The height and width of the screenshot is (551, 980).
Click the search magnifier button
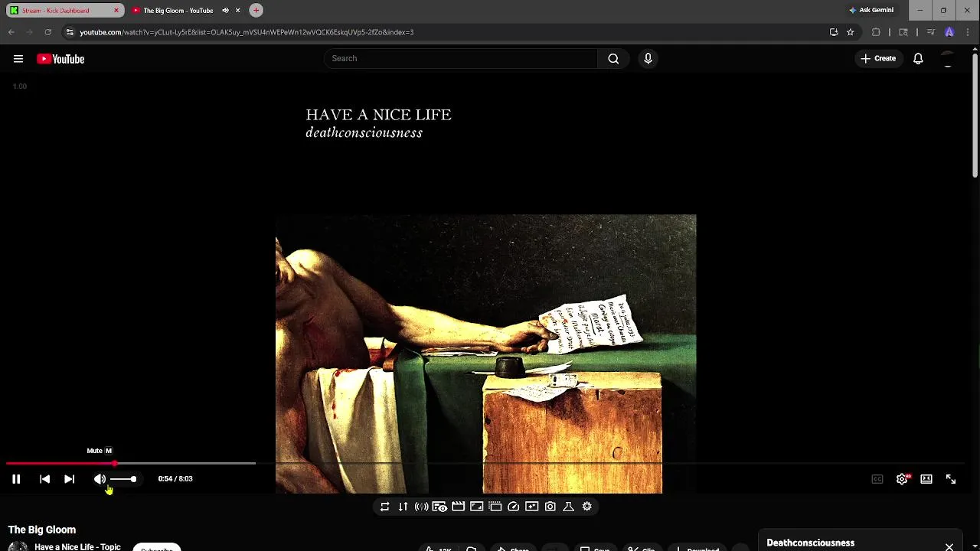tap(613, 59)
